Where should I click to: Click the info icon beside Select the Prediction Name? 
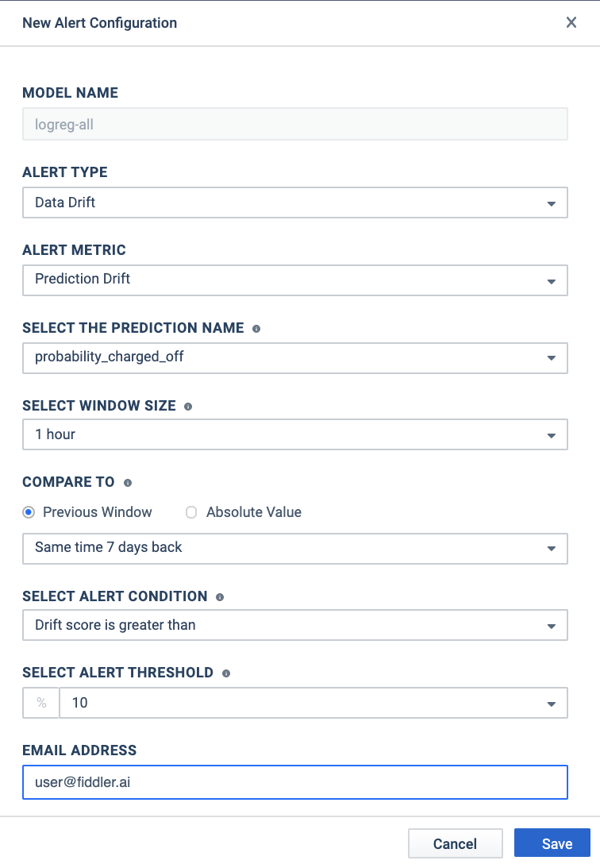coord(256,329)
